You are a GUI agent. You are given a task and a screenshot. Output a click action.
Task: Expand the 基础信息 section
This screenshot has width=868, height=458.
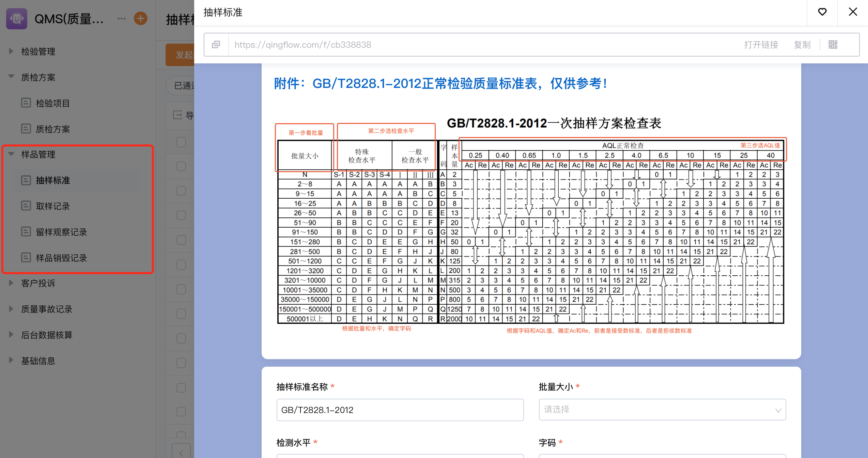click(11, 361)
